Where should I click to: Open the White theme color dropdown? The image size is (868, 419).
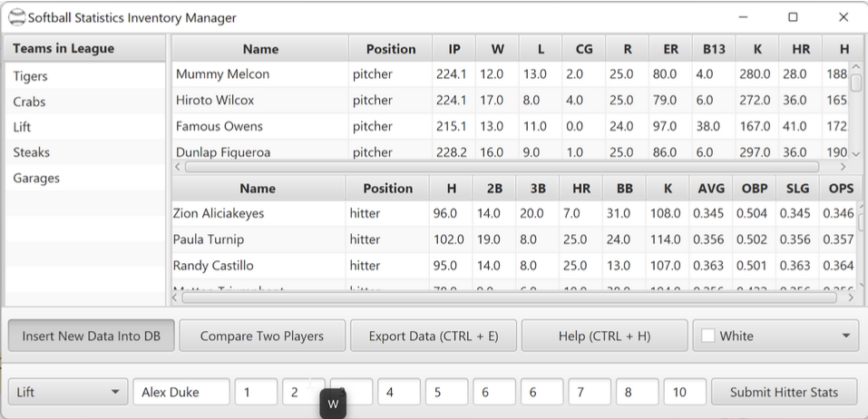point(775,336)
